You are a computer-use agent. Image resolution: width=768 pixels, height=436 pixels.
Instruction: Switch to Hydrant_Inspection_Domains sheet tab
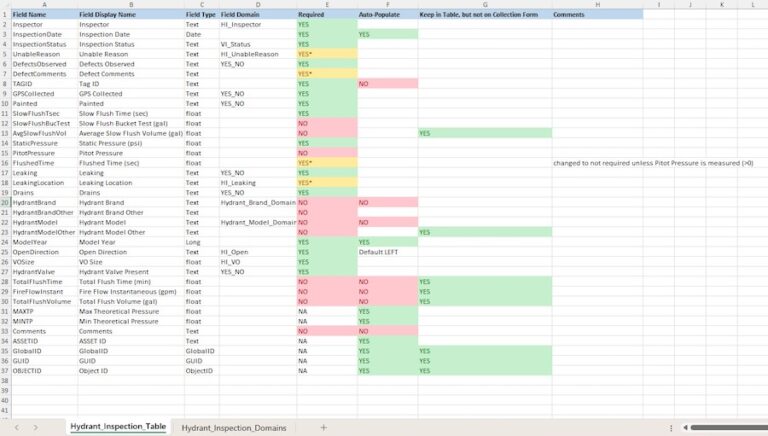[x=233, y=427]
